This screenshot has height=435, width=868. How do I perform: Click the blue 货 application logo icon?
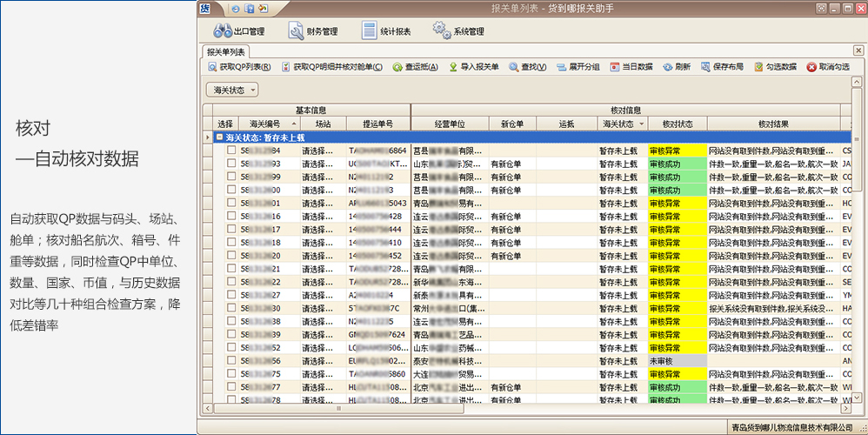click(x=204, y=9)
